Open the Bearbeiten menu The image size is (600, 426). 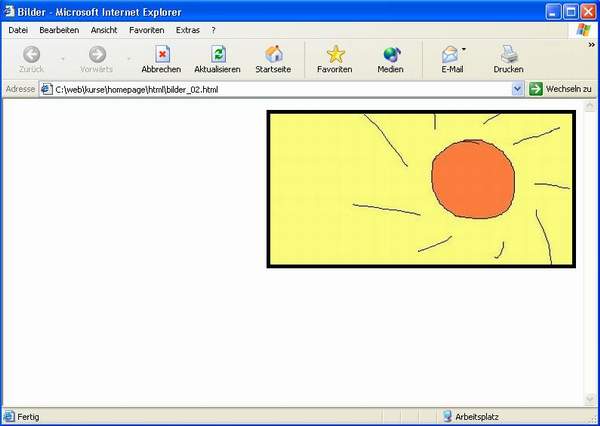click(x=59, y=30)
